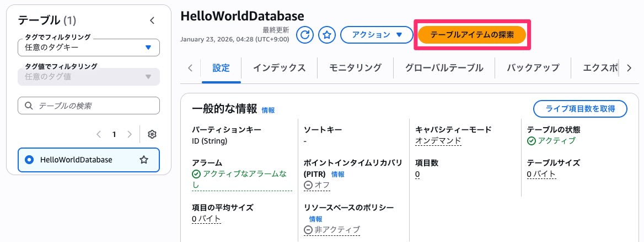Open the バックアップ tab

(x=533, y=68)
